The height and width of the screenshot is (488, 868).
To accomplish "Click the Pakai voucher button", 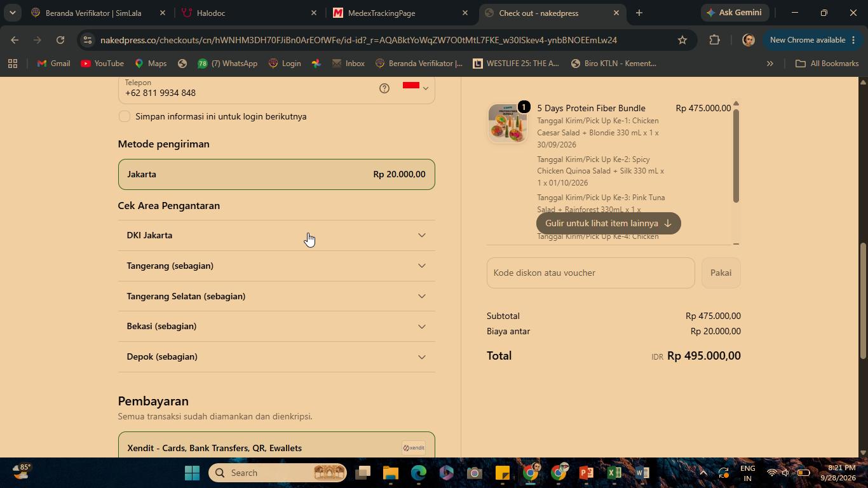I will [x=721, y=273].
